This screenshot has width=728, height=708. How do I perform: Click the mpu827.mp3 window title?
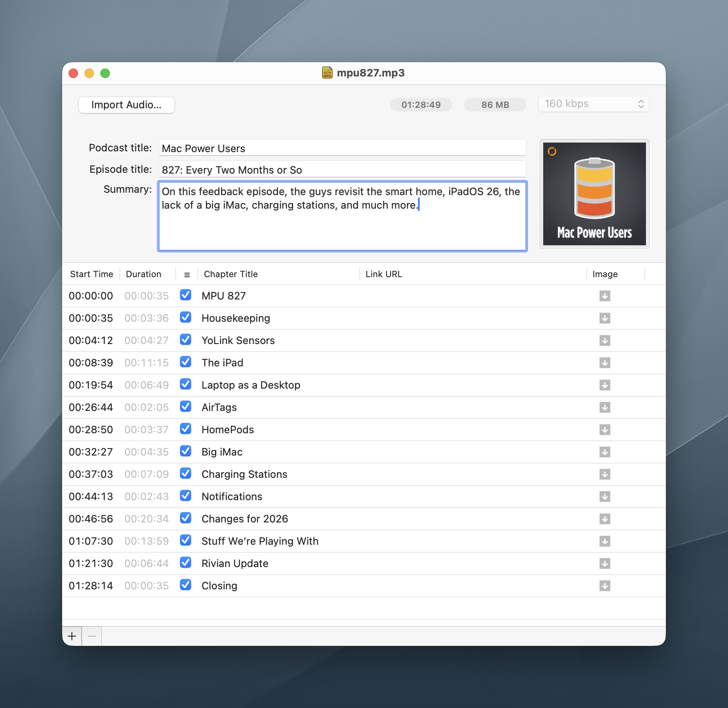371,73
